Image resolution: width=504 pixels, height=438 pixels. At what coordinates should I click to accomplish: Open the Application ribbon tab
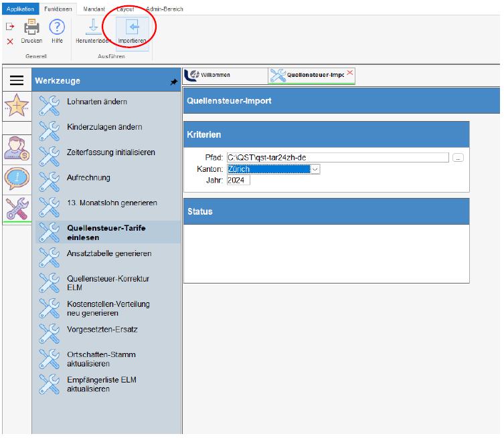click(x=20, y=9)
